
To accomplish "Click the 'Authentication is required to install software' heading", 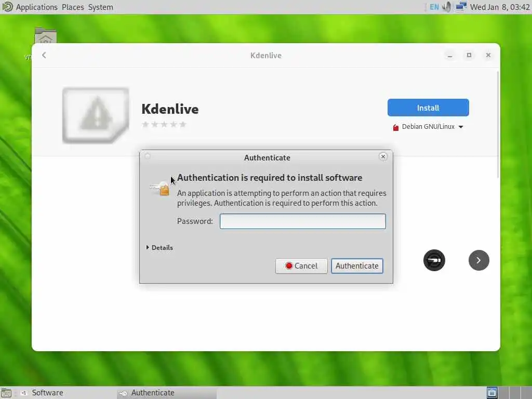I will point(270,178).
